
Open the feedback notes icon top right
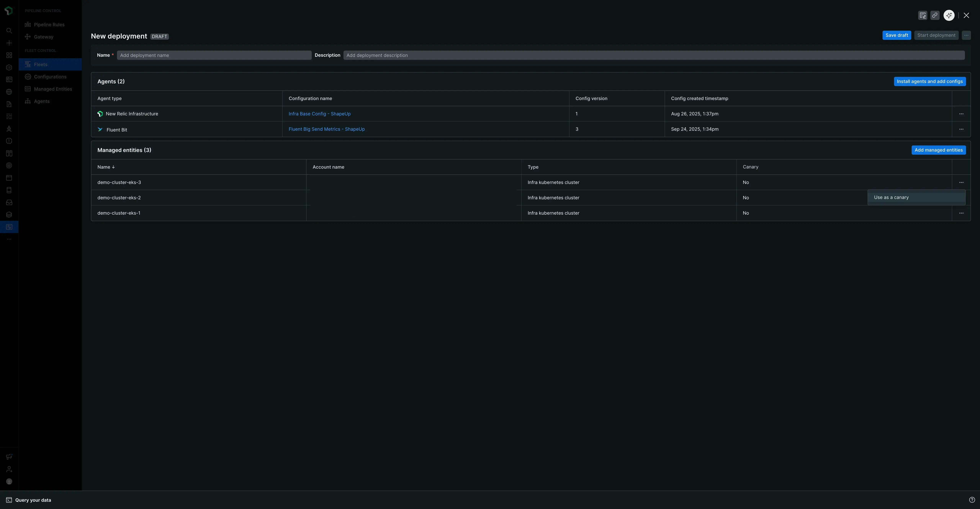pos(923,15)
